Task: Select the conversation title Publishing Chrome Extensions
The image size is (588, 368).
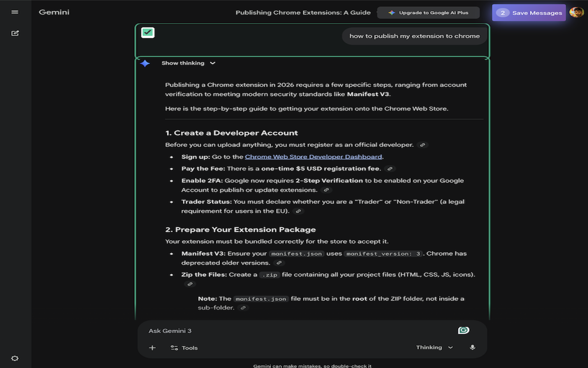Action: point(303,12)
